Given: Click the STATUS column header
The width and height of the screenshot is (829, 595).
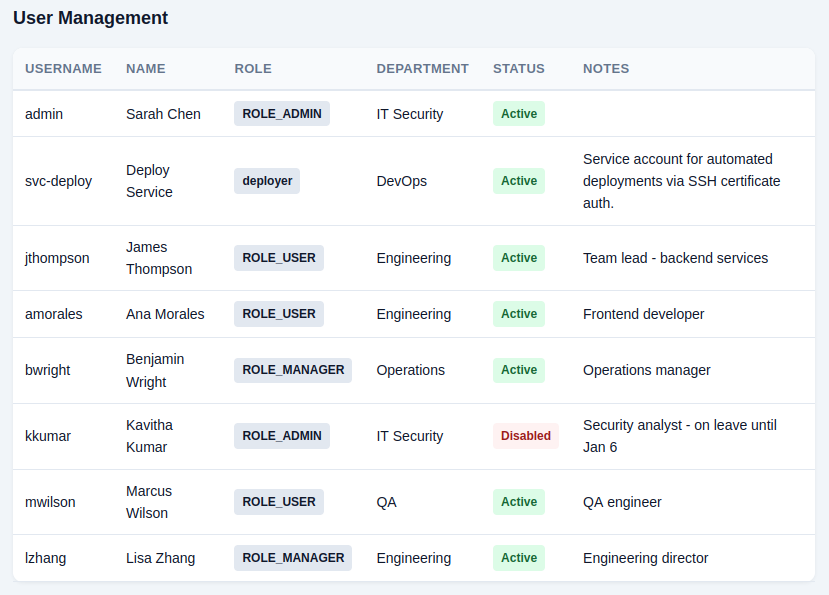Looking at the screenshot, I should (x=518, y=69).
